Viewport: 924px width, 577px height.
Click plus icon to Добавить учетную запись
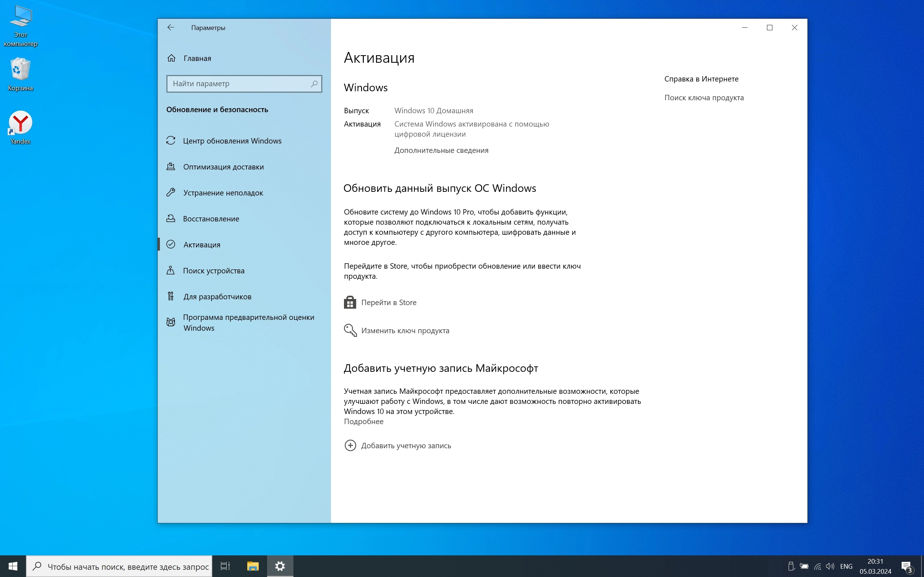tap(350, 445)
